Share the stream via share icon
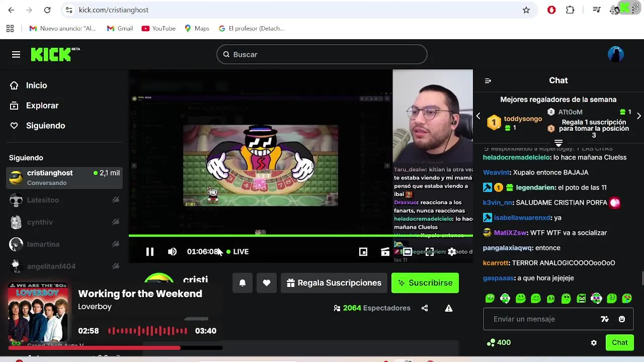Image resolution: width=644 pixels, height=362 pixels. [425, 308]
